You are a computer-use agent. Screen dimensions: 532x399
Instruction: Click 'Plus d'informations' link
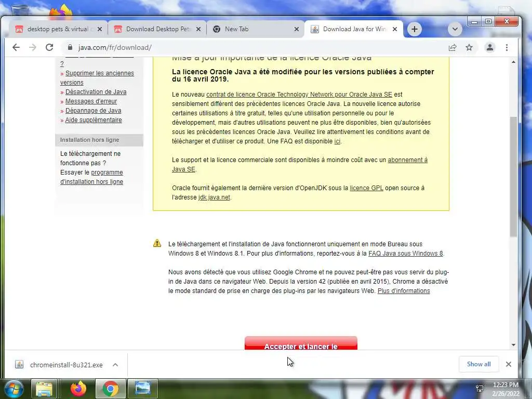[x=404, y=291]
